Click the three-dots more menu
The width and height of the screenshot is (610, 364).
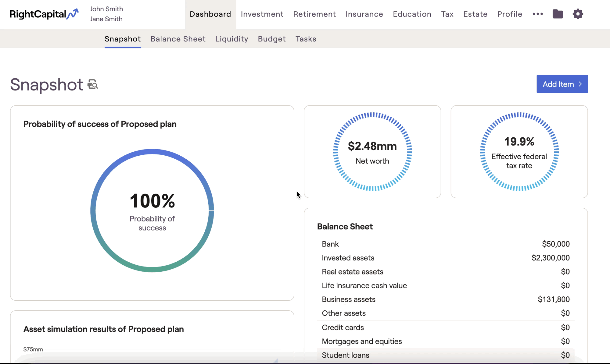tap(537, 14)
